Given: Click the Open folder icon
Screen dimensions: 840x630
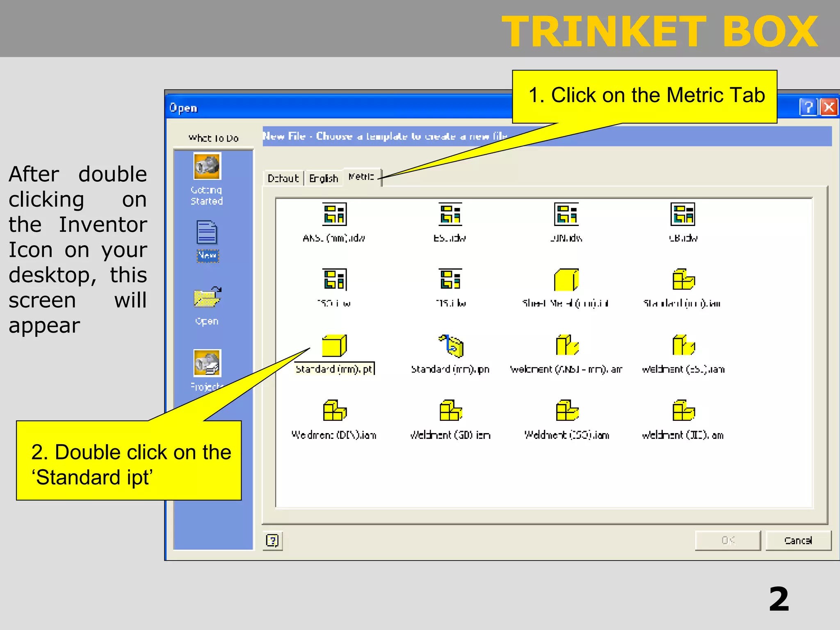Looking at the screenshot, I should coord(207,297).
